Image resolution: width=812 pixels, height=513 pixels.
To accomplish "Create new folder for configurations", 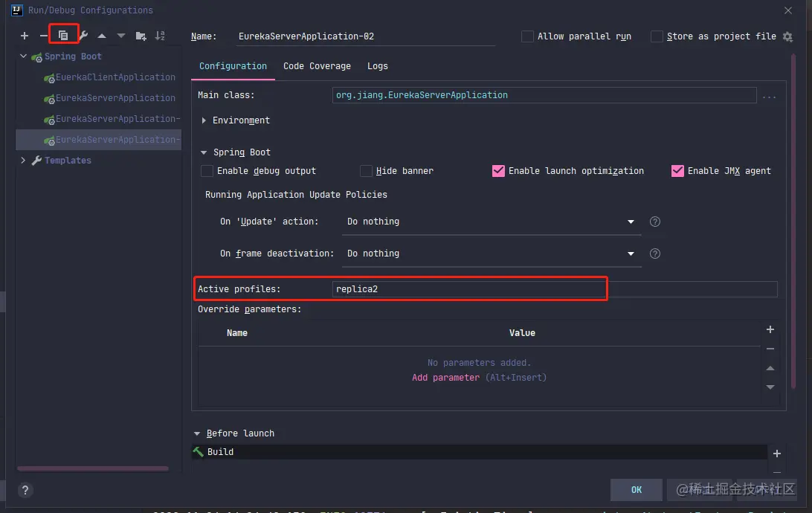I will [x=141, y=36].
